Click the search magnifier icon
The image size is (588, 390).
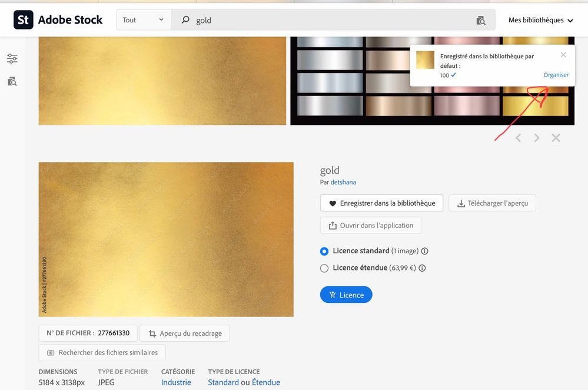pos(185,20)
